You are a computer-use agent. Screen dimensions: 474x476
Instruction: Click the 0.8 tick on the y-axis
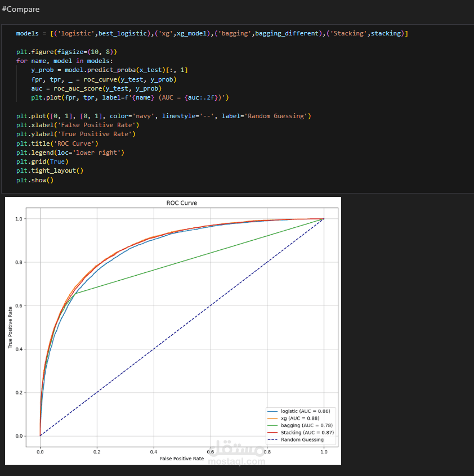point(19,262)
